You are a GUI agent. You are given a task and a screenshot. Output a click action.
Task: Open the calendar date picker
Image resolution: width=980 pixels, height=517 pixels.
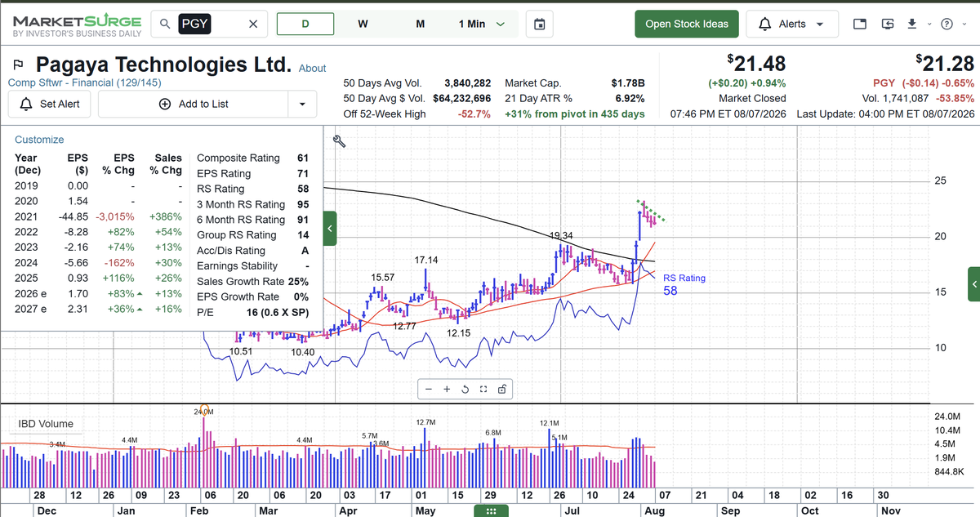pyautogui.click(x=539, y=24)
